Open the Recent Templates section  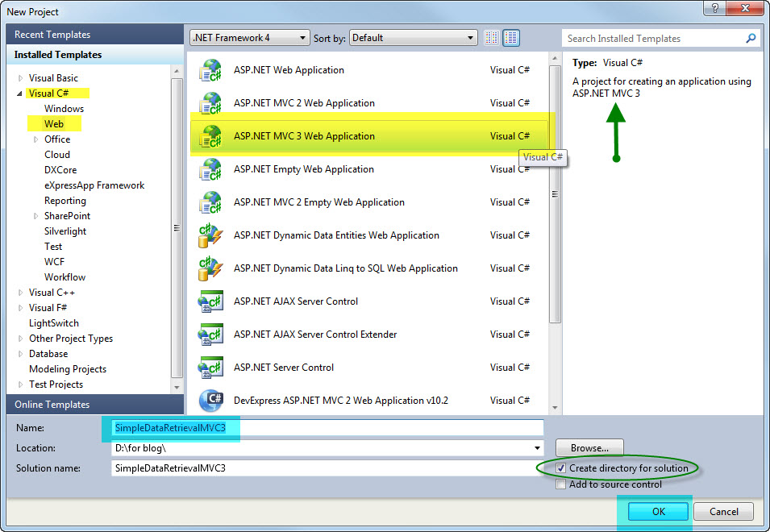tap(95, 35)
